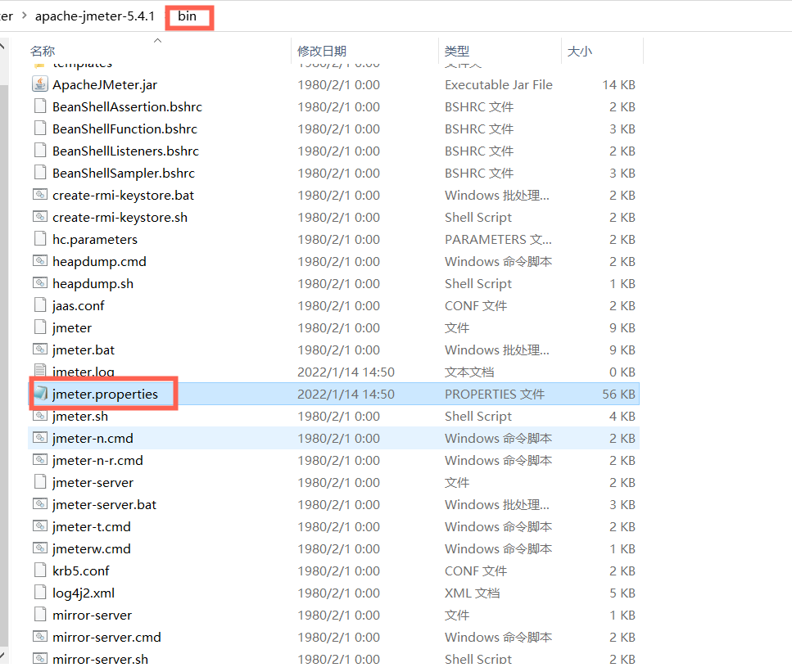Select the file named jmeterw.cmd
Image resolution: width=792 pixels, height=672 pixels.
[x=92, y=548]
